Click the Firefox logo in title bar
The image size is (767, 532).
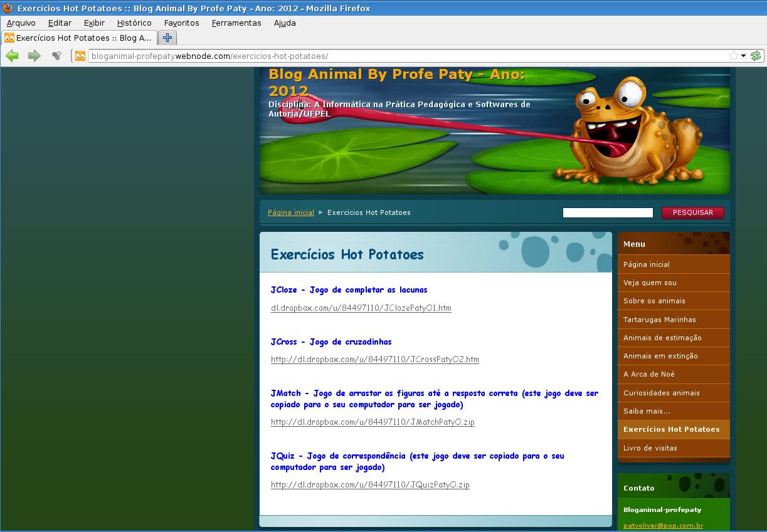tap(8, 8)
